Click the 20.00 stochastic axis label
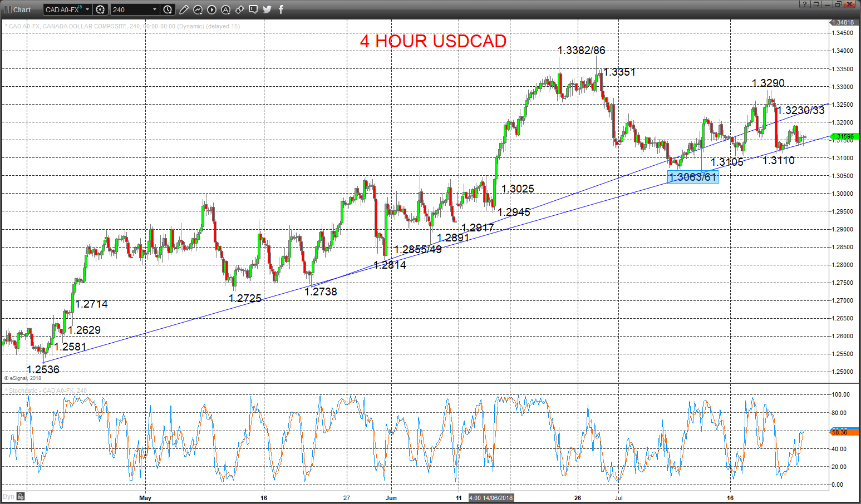 click(840, 467)
